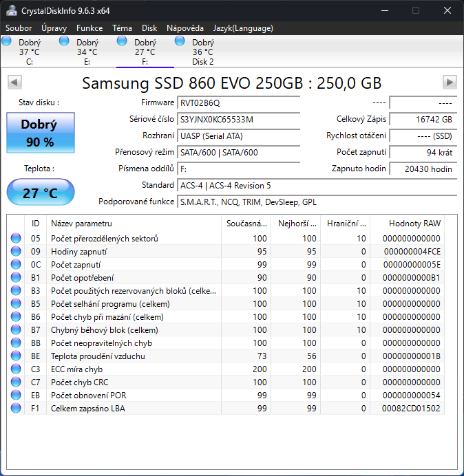Click status orb for attribute B5
Viewport: 464px width, 476px height.
coord(16,303)
